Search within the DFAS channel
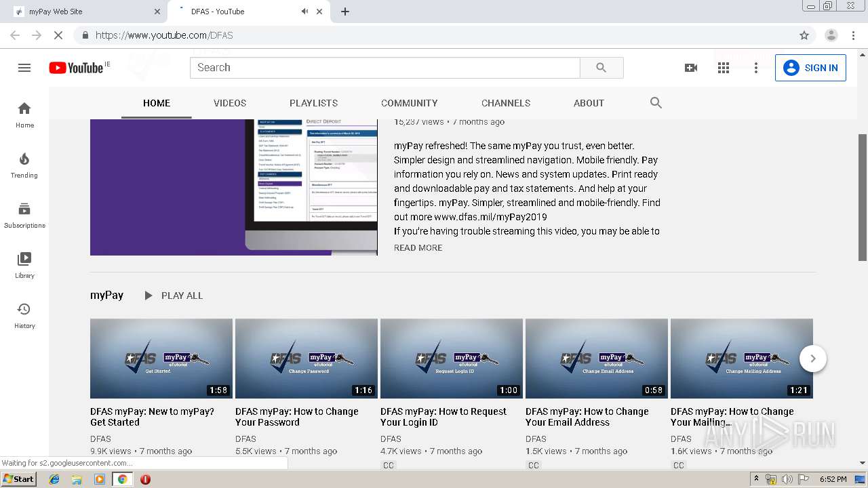 (x=656, y=103)
